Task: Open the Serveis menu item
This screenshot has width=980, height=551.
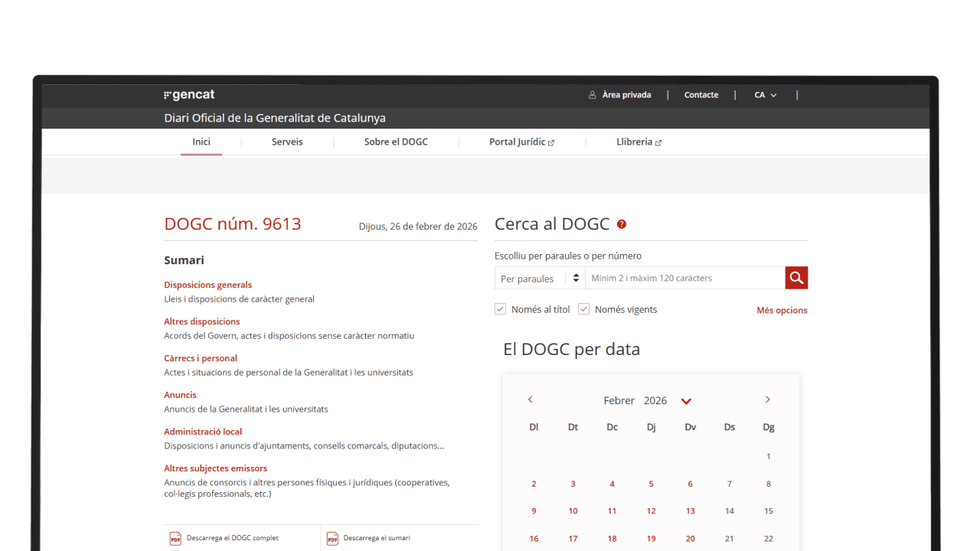Action: point(287,142)
